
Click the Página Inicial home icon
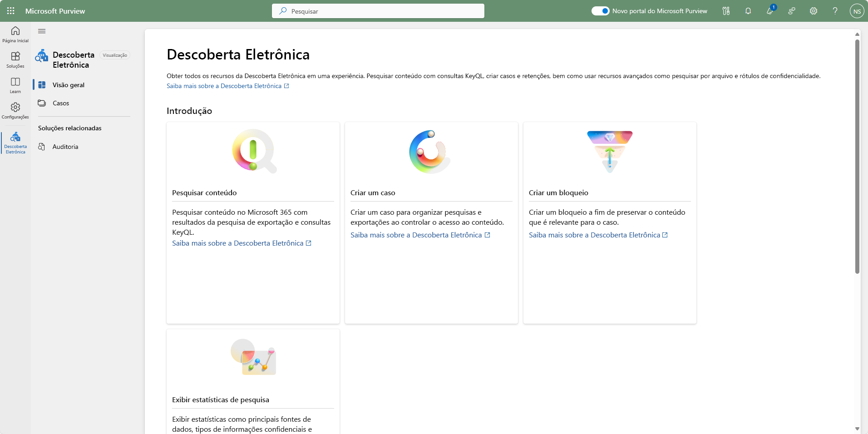tap(15, 34)
